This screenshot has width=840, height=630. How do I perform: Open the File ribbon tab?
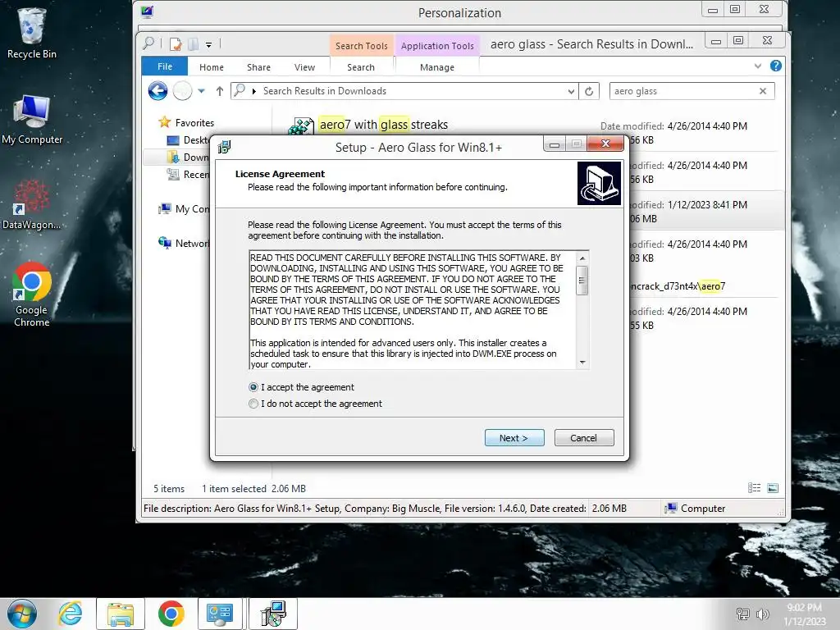165,66
